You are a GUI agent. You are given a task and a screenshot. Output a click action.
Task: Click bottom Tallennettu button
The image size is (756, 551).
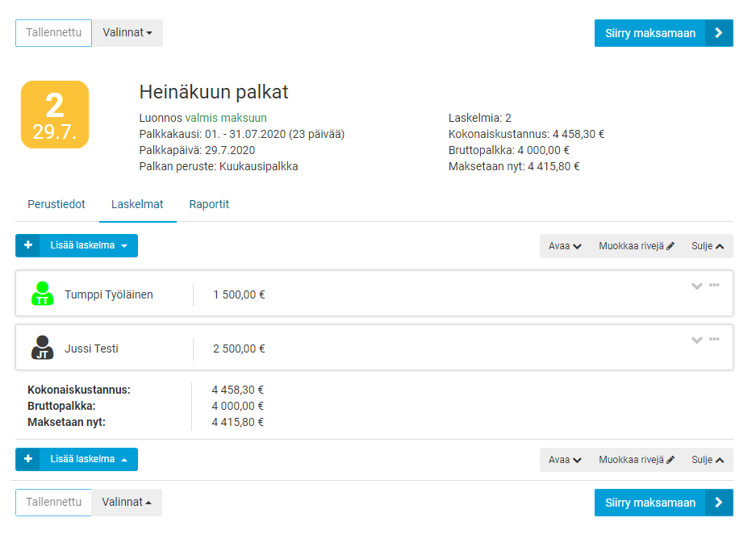[x=53, y=503]
